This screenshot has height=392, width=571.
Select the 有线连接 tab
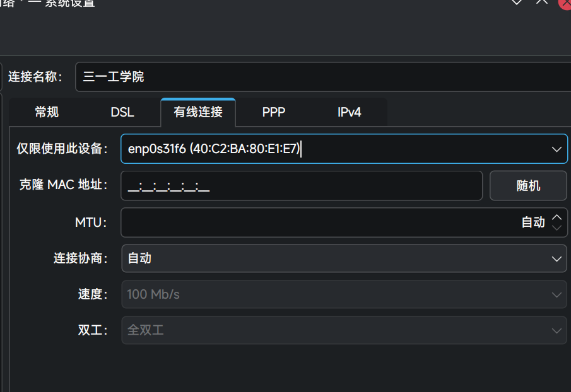(198, 113)
